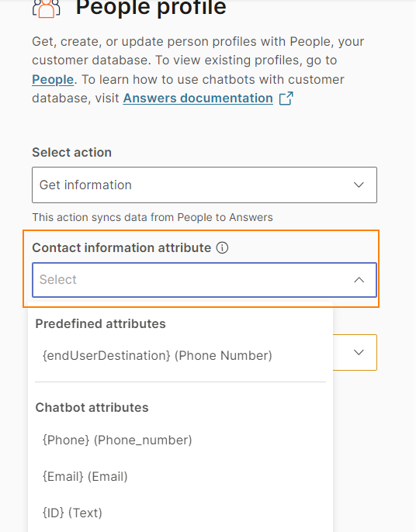Screen dimensions: 416x532
Task: Choose the {endUserDestination} (Phone Number) option
Action: (158, 355)
